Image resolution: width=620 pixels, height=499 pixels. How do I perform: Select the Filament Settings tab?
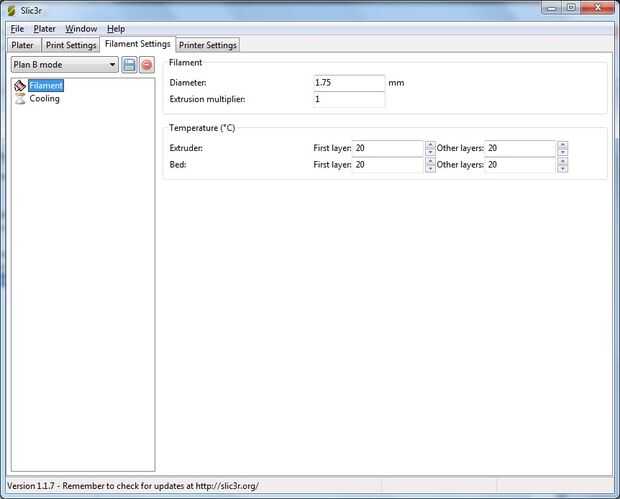pyautogui.click(x=138, y=44)
